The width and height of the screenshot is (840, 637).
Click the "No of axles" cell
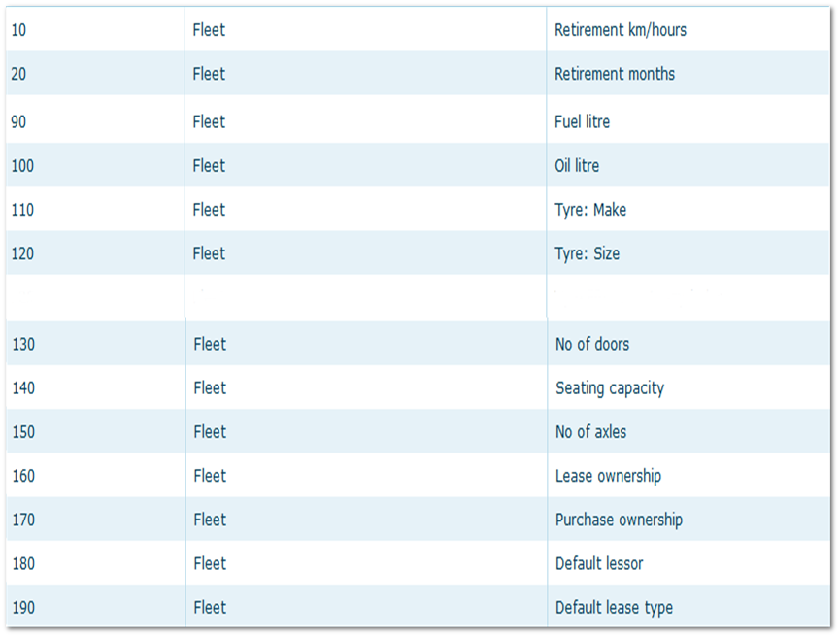pos(590,432)
